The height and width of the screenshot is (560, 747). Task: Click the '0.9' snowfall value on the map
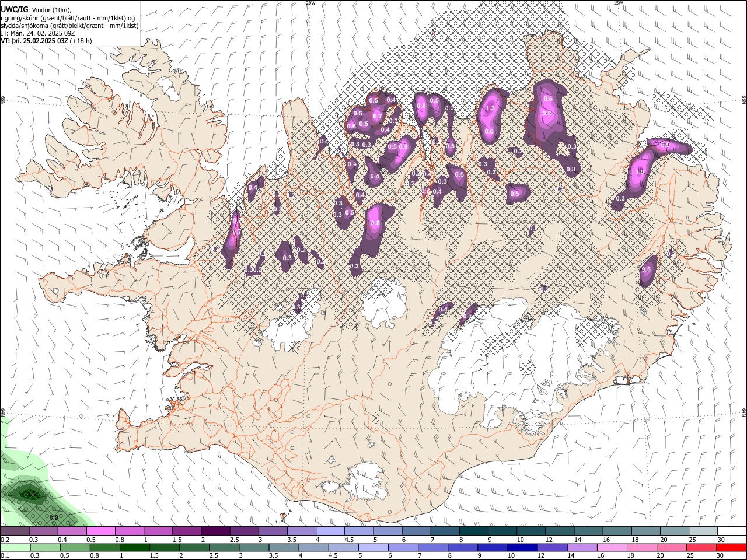(x=403, y=146)
